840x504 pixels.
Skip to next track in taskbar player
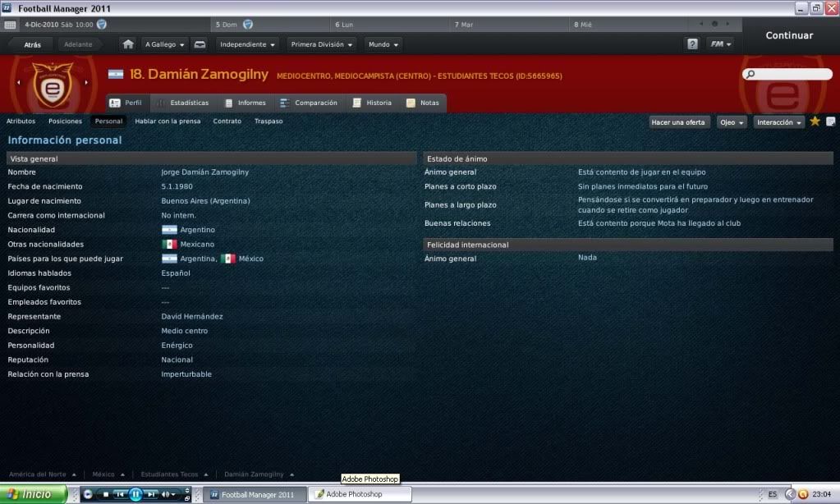click(x=151, y=494)
